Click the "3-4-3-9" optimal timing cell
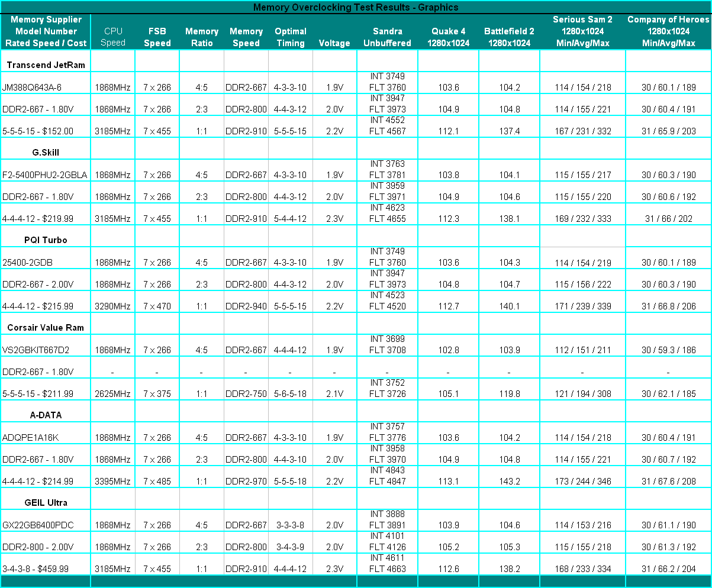Screen dimensions: 712x588 [291, 547]
